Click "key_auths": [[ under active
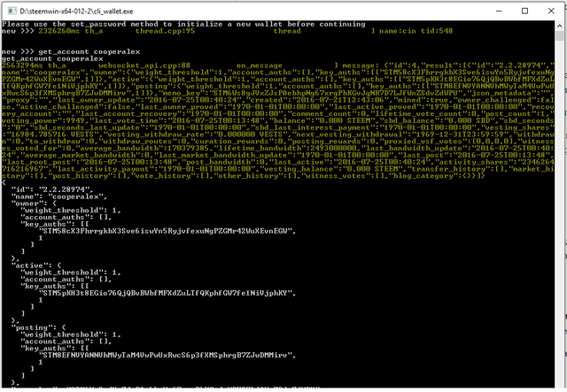The width and height of the screenshot is (567, 392). [x=55, y=286]
